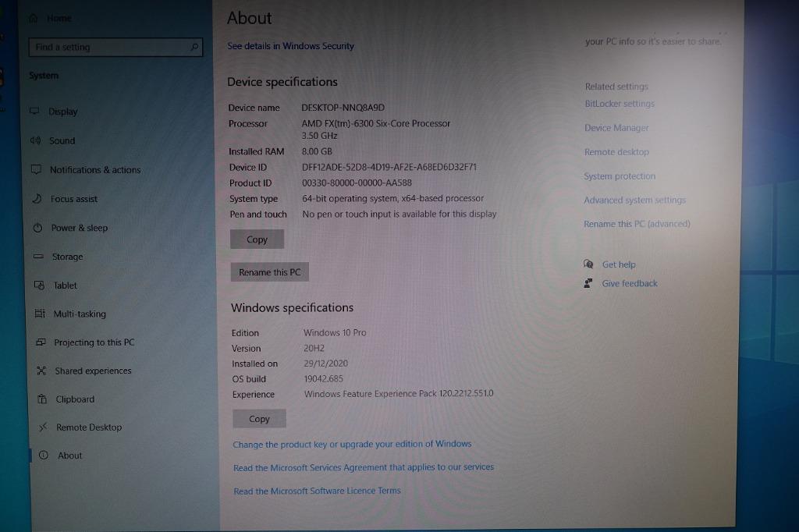Click the Home icon in the sidebar

(33, 19)
